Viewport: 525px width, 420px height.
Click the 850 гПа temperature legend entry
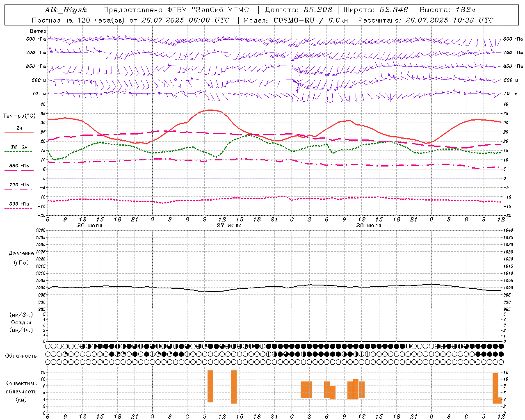pyautogui.click(x=19, y=166)
